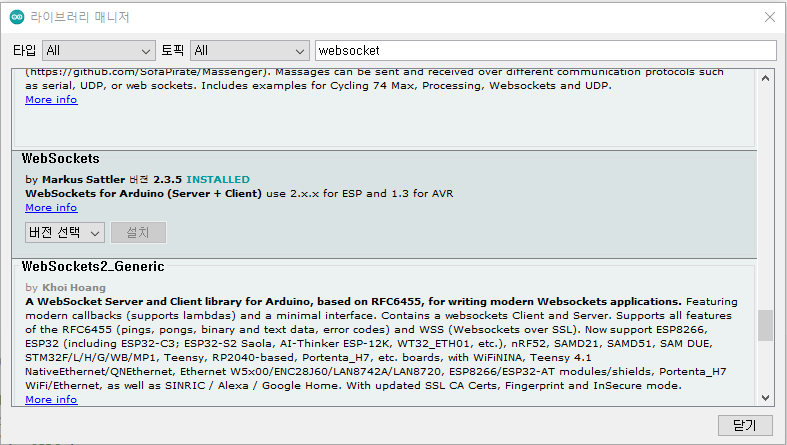Open More info link for Massenger library
The image size is (787, 445).
(x=51, y=99)
